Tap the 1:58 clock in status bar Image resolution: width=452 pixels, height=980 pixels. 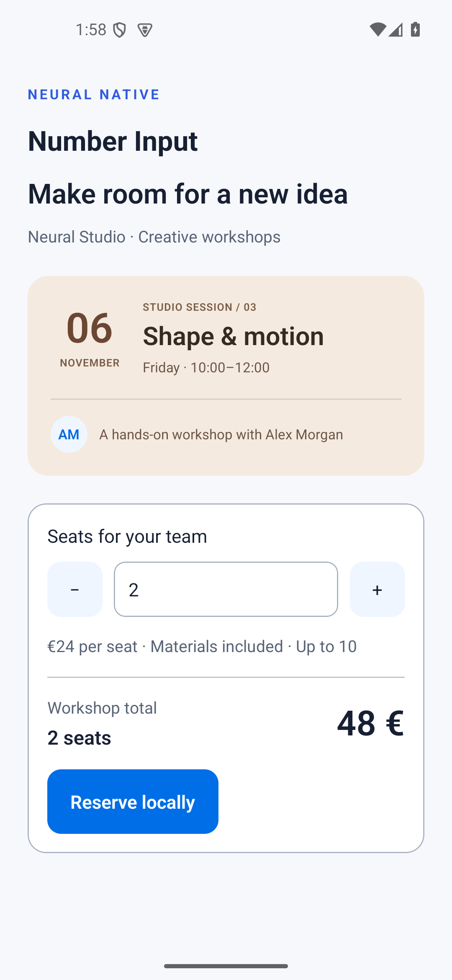91,30
